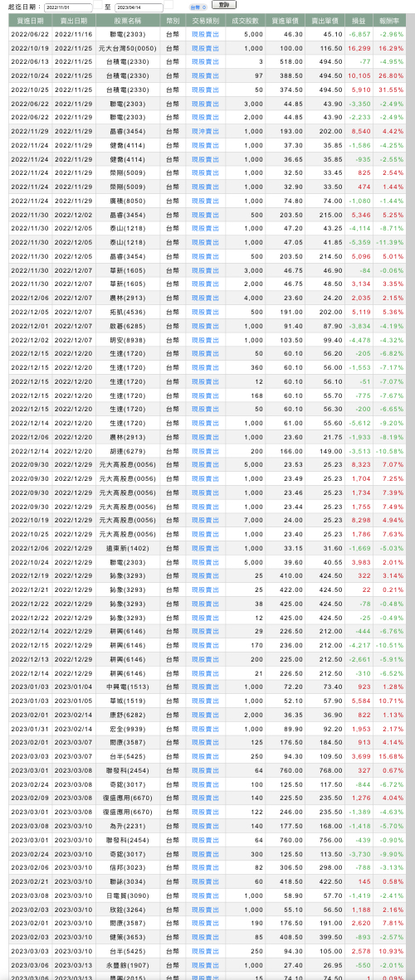Click the 損益 column header
415x980 pixels.
(360, 21)
